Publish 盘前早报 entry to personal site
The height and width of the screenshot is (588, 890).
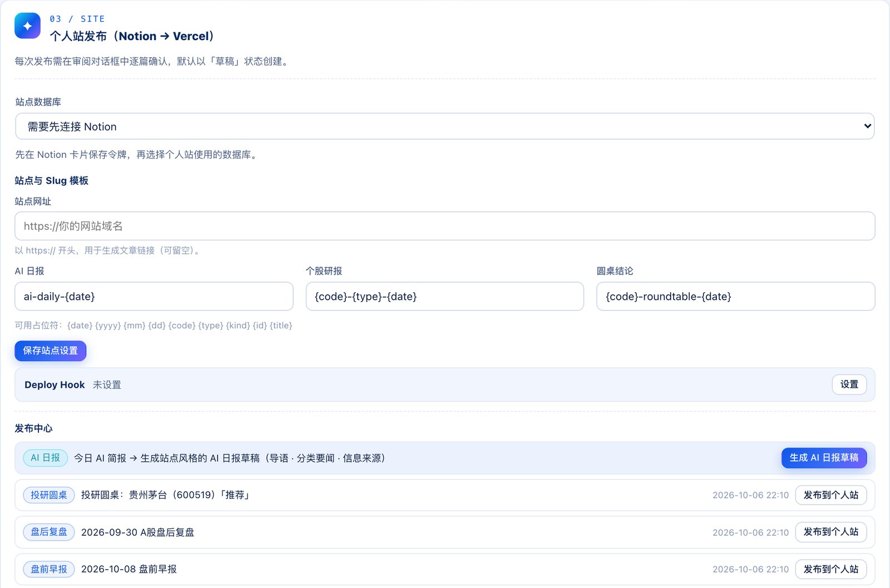tap(830, 569)
